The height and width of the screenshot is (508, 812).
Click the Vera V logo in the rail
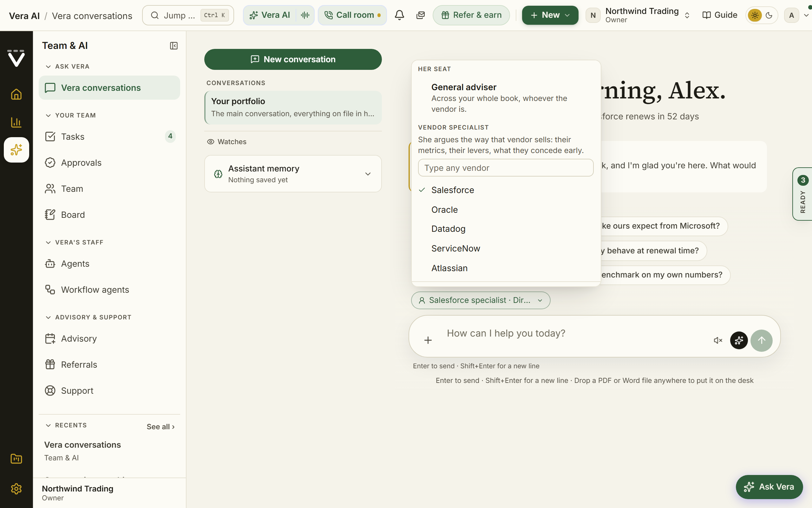(16, 58)
